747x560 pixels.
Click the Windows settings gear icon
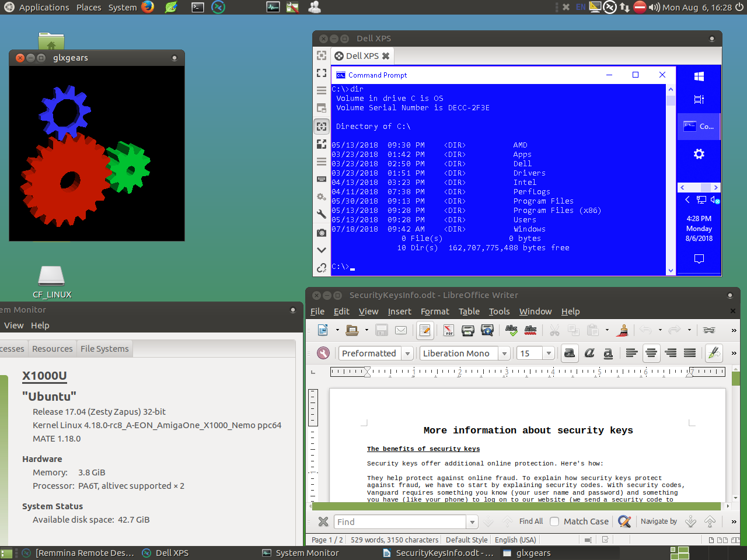coord(699,154)
